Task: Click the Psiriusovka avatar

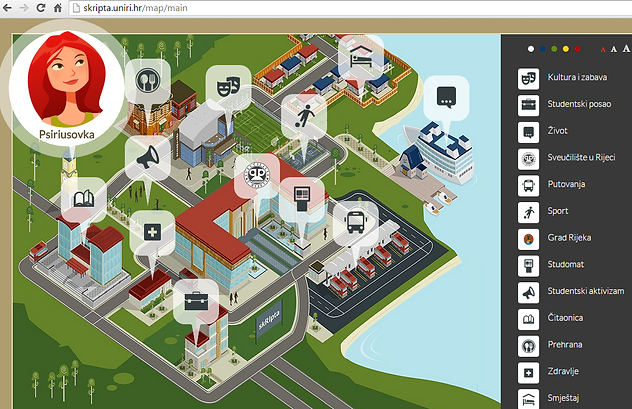Action: point(67,87)
